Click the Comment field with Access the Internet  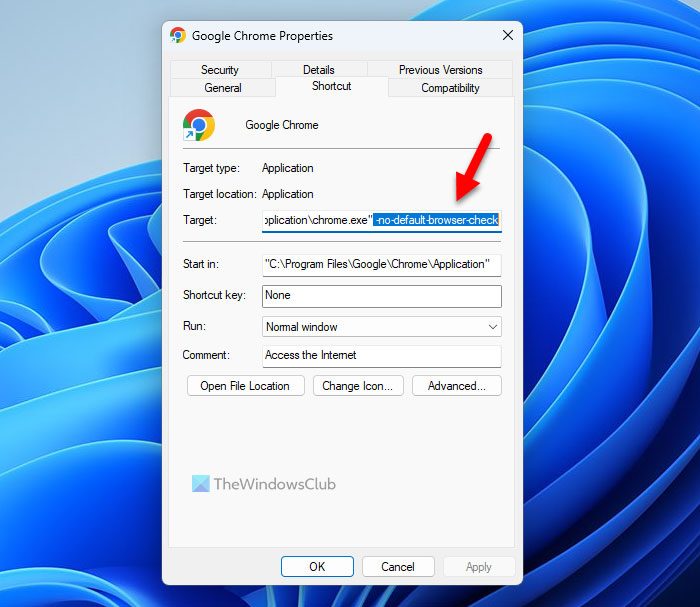[382, 356]
